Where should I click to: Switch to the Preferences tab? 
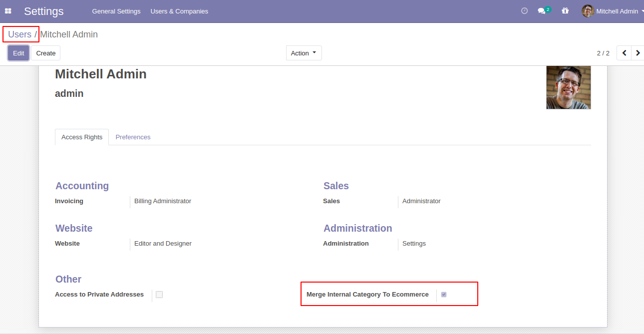(x=133, y=137)
